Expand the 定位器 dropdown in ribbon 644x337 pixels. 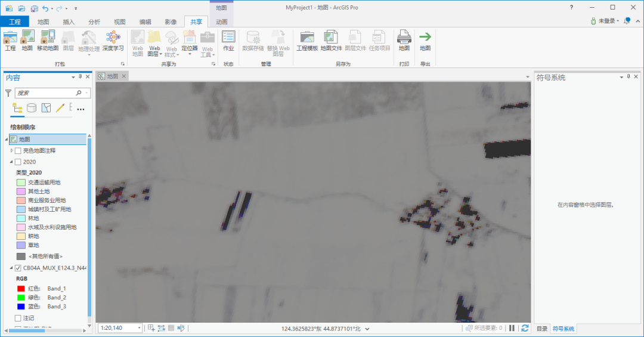click(x=189, y=54)
